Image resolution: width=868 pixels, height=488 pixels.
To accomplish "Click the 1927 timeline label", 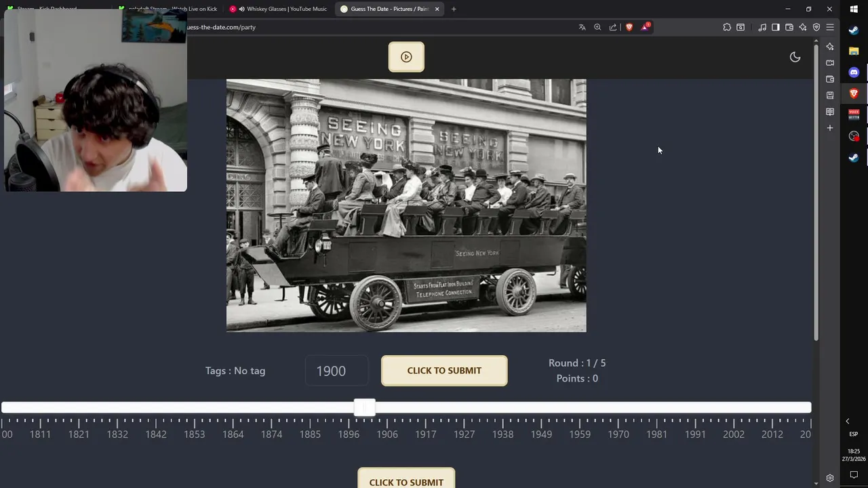I will 464,434.
